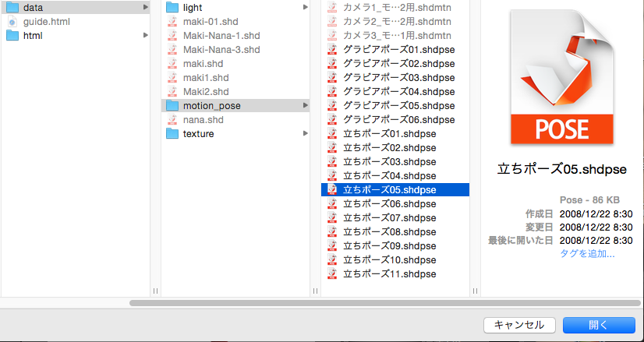Image resolution: width=644 pixels, height=342 pixels.
Task: Click the guide.html file icon
Action: click(x=12, y=21)
